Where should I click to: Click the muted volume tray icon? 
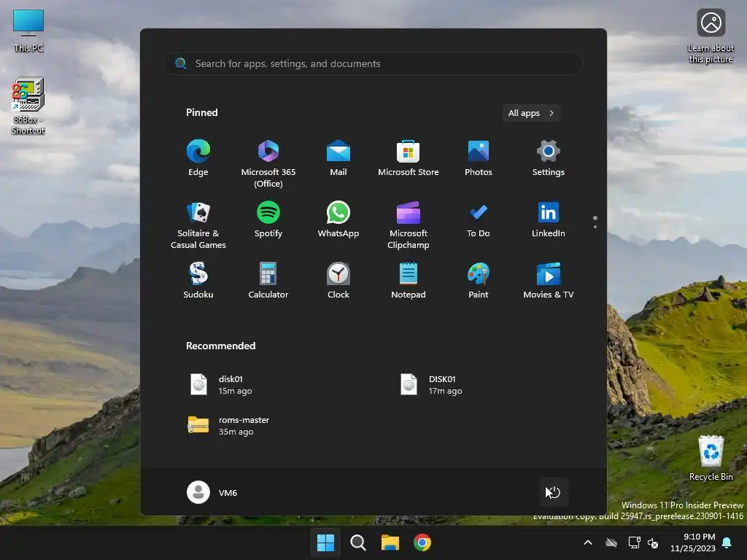click(653, 542)
